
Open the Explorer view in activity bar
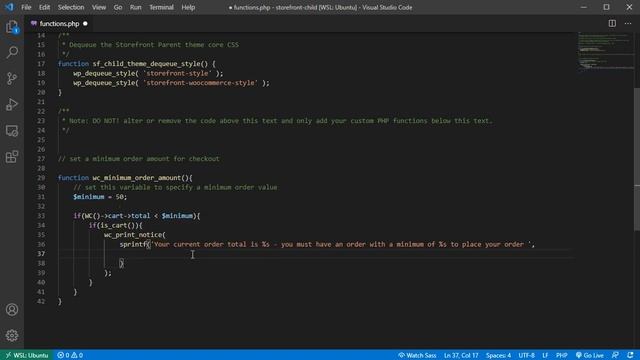[12, 27]
